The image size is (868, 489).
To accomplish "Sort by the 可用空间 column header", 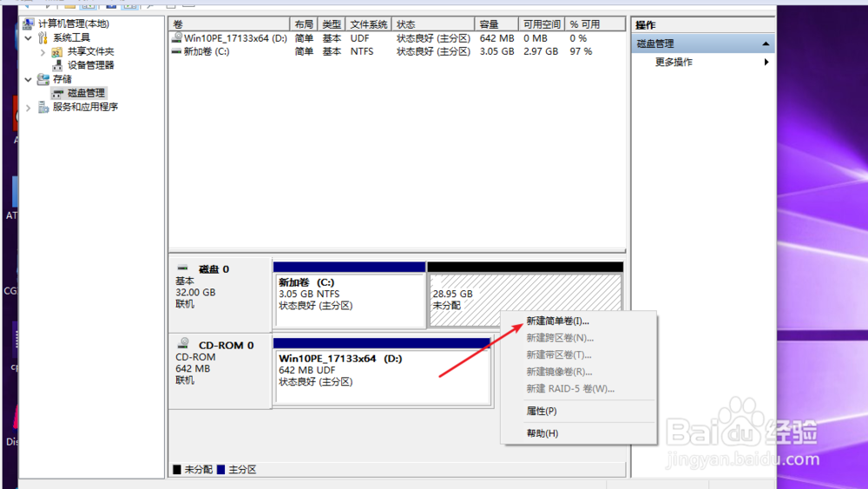I will coord(542,24).
